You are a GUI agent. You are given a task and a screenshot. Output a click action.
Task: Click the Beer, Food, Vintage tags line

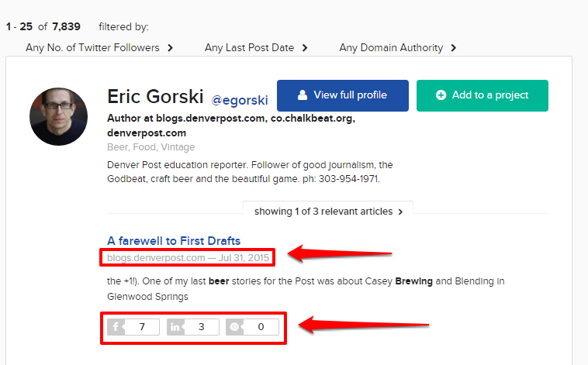(151, 147)
